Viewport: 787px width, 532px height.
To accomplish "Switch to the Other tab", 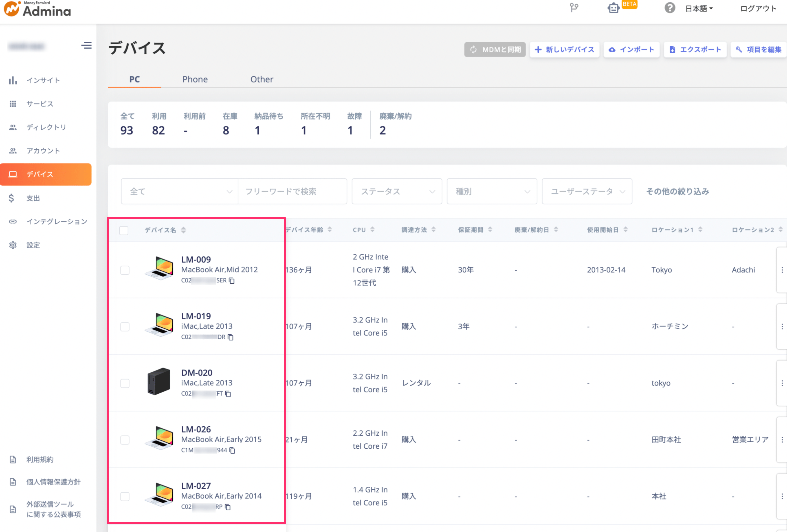I will pyautogui.click(x=262, y=79).
